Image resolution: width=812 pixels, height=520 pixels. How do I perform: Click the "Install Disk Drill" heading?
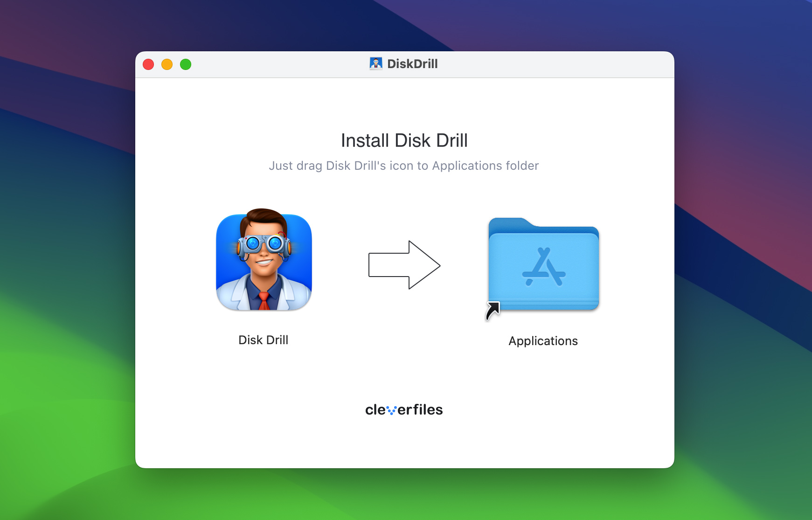point(404,140)
